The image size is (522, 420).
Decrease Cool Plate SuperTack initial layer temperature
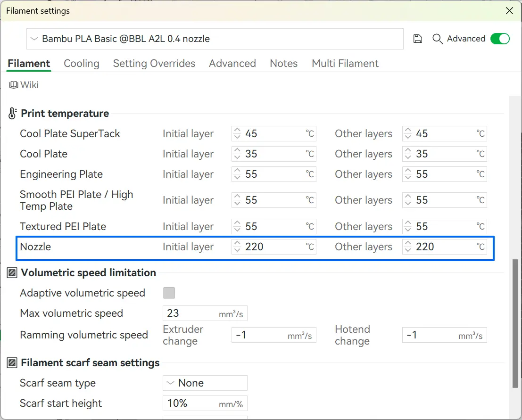coord(237,137)
